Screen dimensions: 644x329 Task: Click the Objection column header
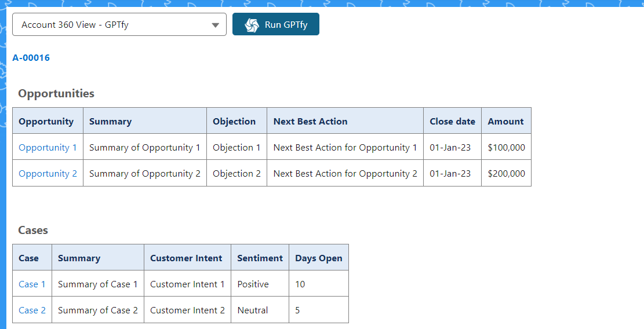click(234, 122)
